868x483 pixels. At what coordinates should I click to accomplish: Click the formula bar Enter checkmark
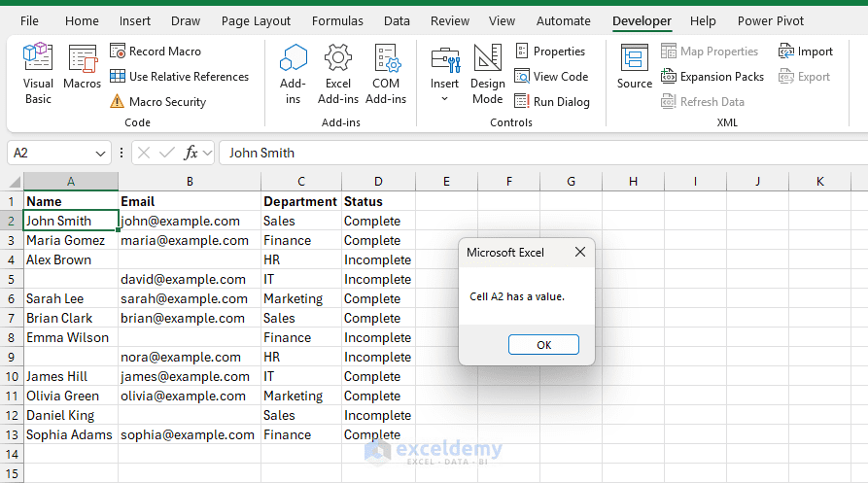pyautogui.click(x=166, y=153)
